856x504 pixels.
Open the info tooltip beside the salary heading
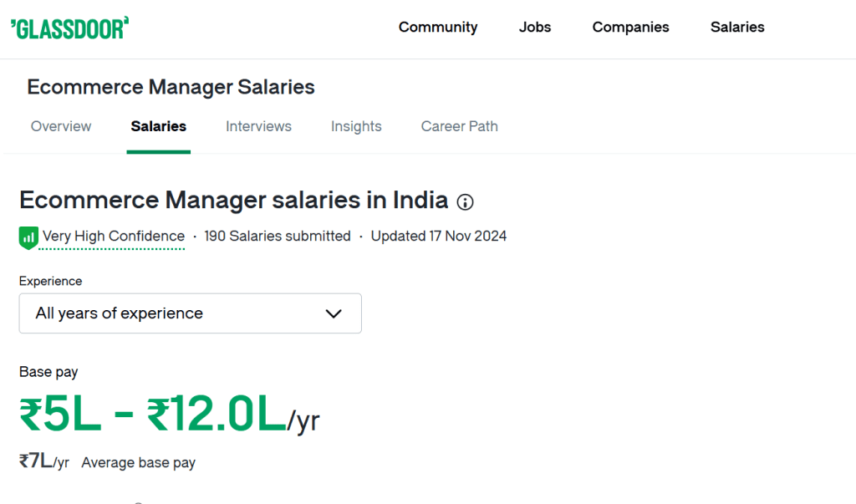coord(465,202)
